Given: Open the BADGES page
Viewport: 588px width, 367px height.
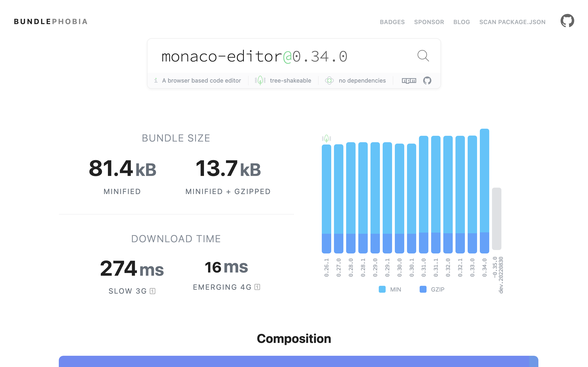Looking at the screenshot, I should tap(392, 22).
